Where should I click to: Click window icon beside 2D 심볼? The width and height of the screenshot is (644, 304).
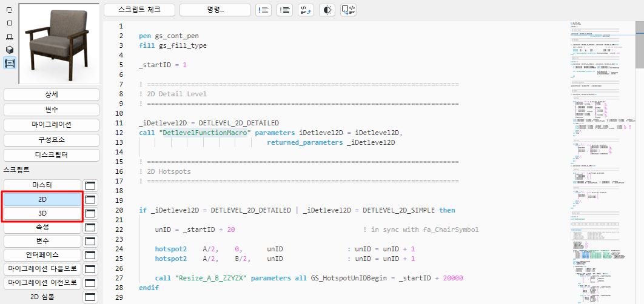(90, 297)
